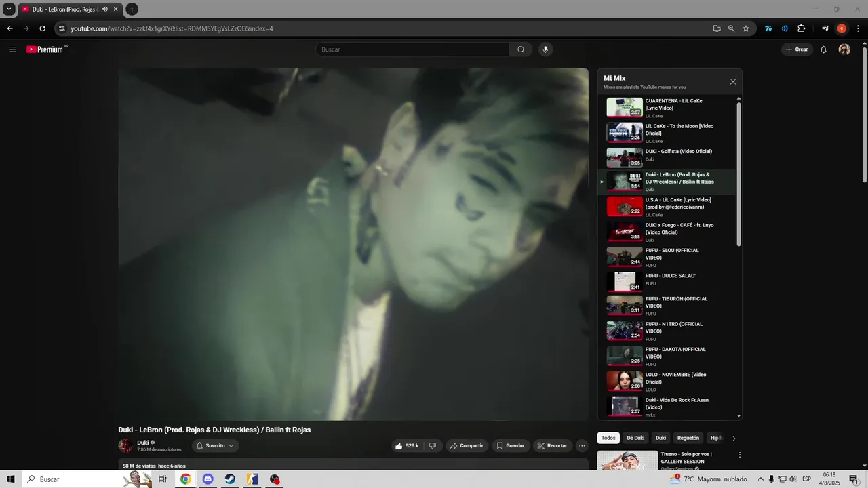Click the blue 7TV extension icon
The height and width of the screenshot is (488, 868).
tap(768, 28)
